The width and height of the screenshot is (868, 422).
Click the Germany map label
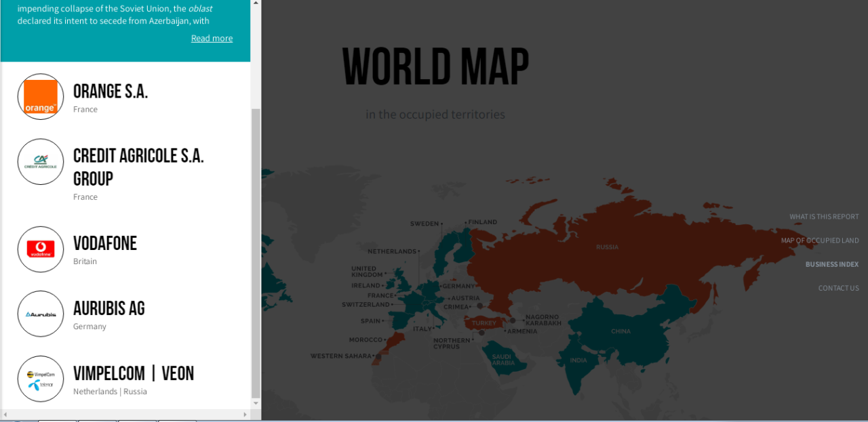[459, 287]
